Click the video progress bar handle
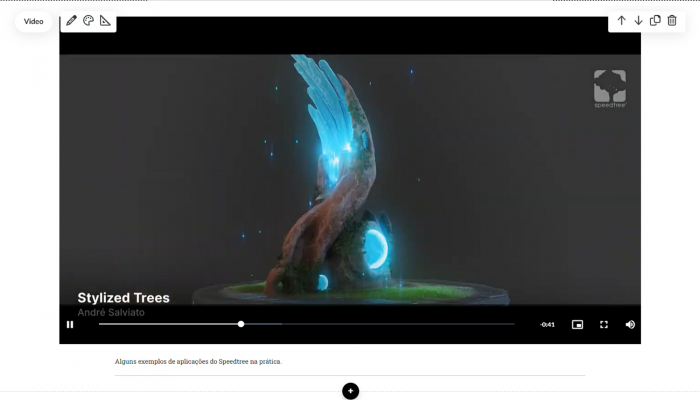The height and width of the screenshot is (400, 700). [241, 324]
